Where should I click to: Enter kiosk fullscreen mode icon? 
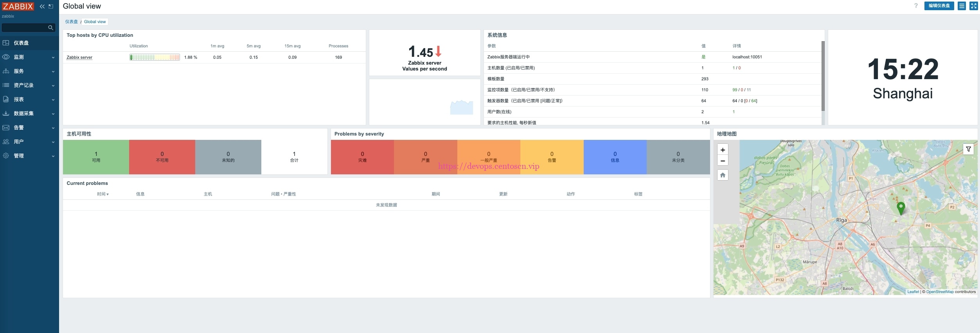973,6
